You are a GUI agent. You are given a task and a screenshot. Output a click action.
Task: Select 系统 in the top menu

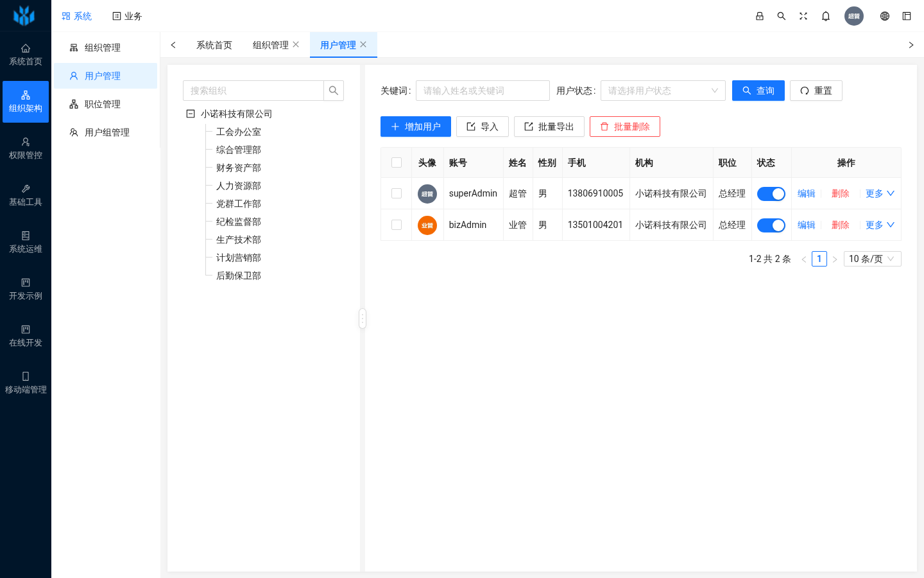pos(77,16)
